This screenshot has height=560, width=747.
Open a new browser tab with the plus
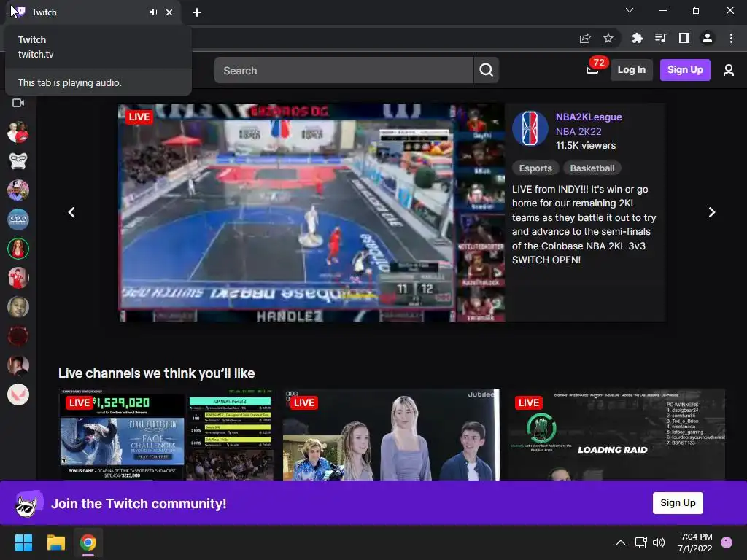(x=197, y=12)
